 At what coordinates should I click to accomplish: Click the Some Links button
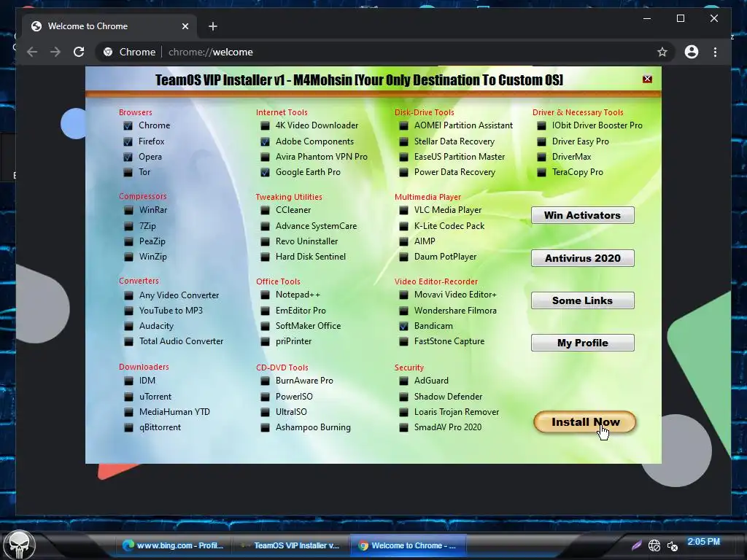point(583,300)
